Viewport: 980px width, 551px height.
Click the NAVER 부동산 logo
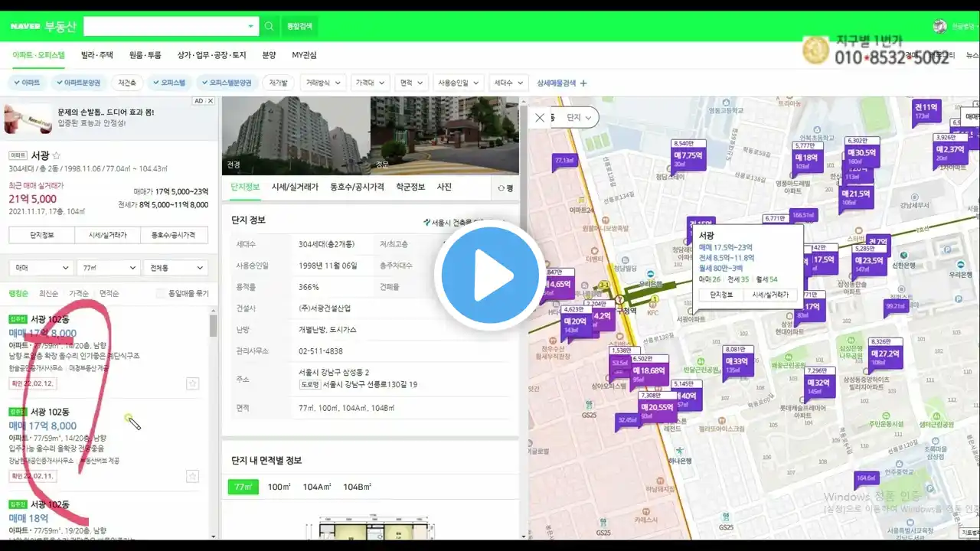(x=43, y=26)
